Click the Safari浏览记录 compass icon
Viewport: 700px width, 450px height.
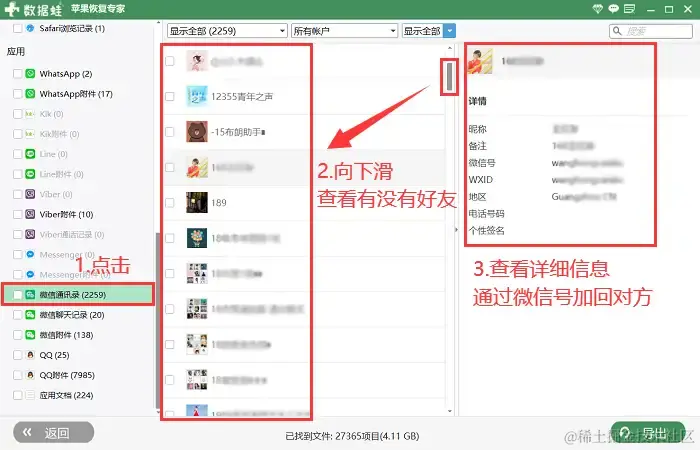point(30,28)
